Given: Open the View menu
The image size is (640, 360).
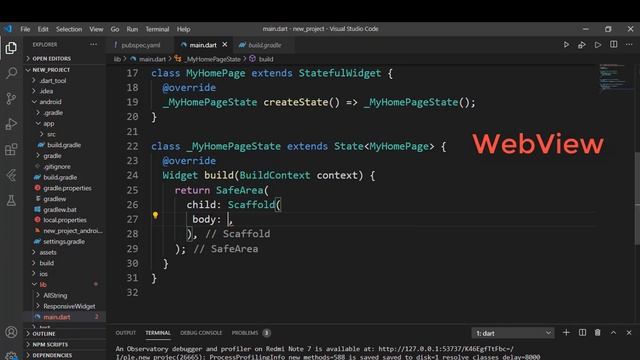Looking at the screenshot, I should pyautogui.click(x=96, y=29).
